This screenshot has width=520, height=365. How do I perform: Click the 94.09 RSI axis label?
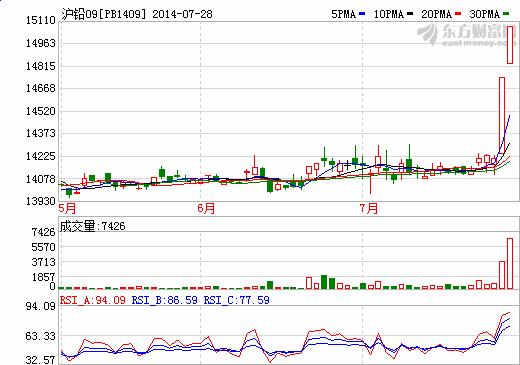tap(41, 306)
